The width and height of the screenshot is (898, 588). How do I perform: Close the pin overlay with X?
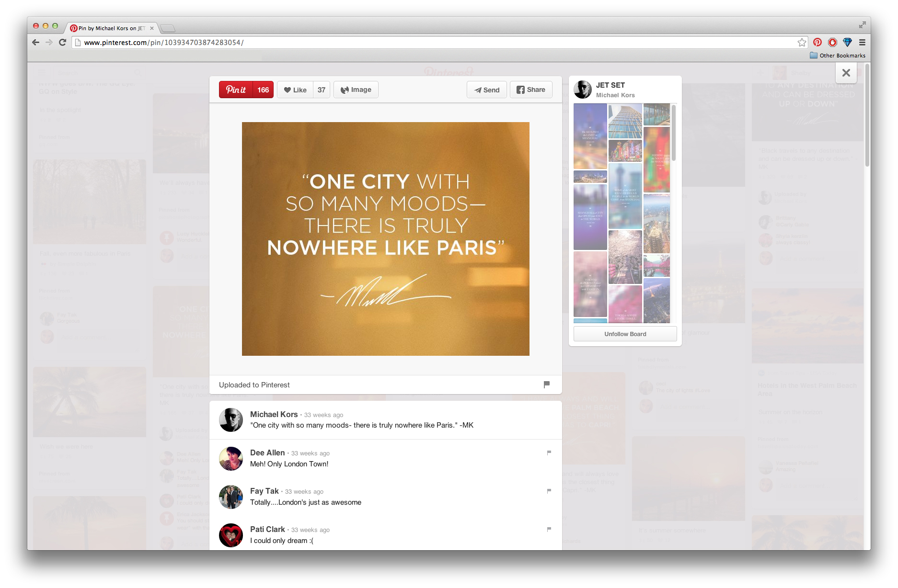coord(846,73)
